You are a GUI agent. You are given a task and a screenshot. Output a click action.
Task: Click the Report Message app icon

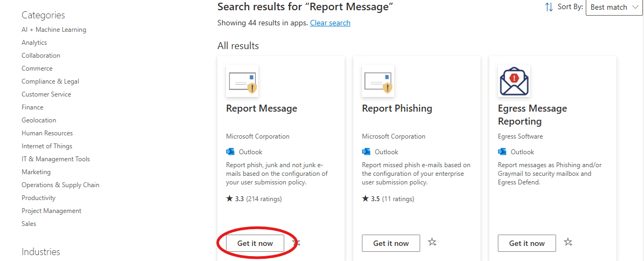[242, 81]
